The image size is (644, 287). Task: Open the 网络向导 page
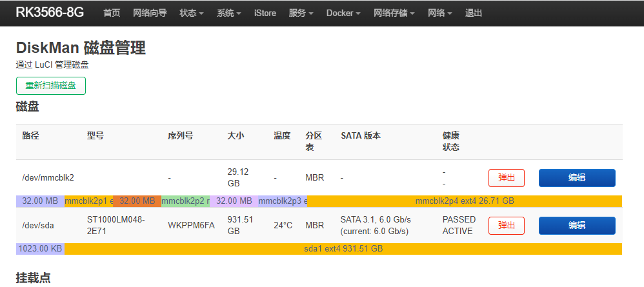[x=150, y=13]
